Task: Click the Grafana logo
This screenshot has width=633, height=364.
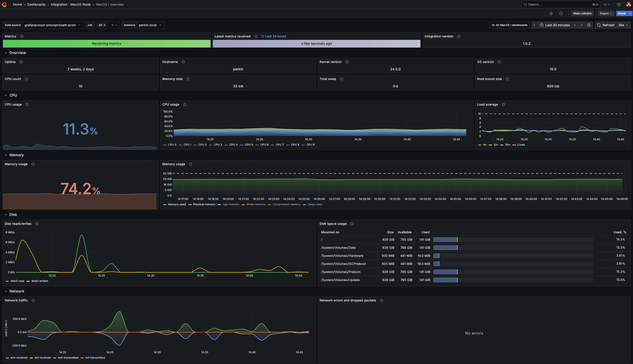Action: pos(4,4)
